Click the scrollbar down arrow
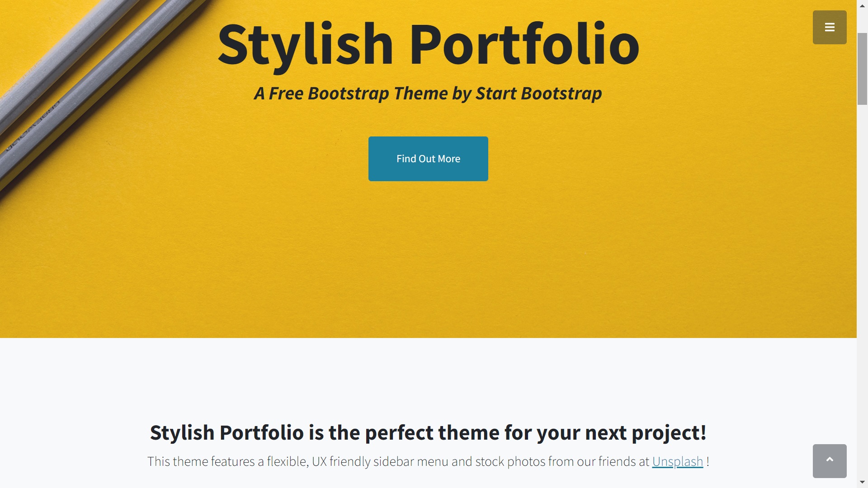 point(862,483)
